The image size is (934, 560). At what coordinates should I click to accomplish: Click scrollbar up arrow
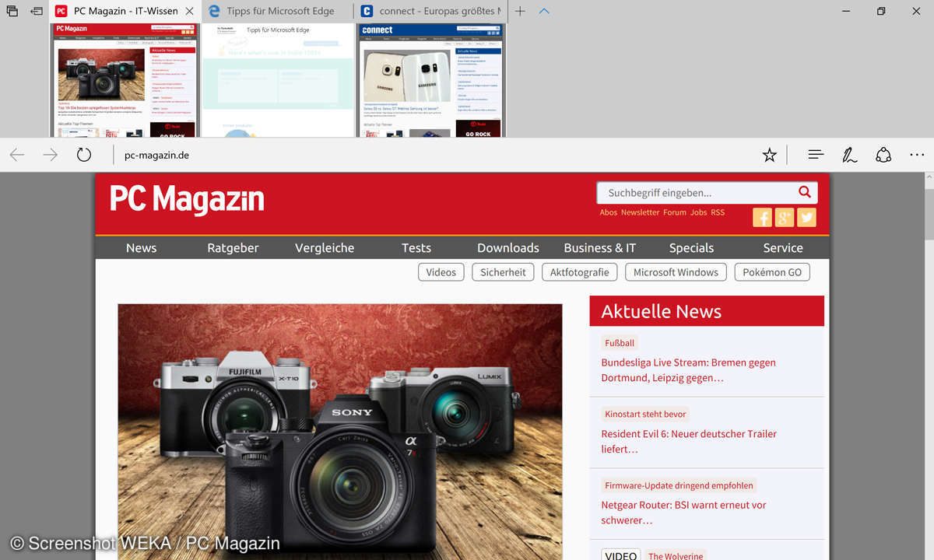pos(928,179)
